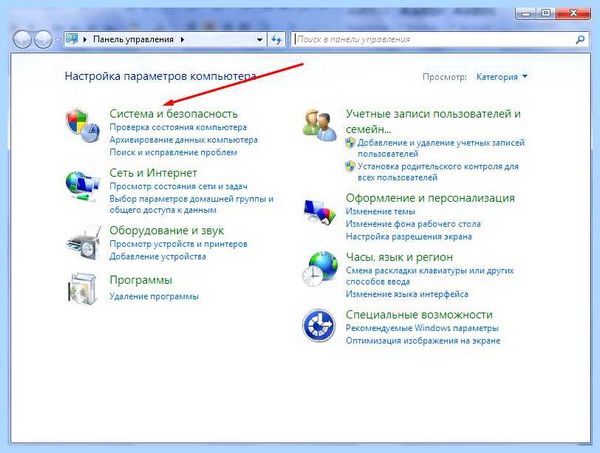Go forward with the Forward arrow button
Viewport: 600px width, 453px height.
(43, 39)
